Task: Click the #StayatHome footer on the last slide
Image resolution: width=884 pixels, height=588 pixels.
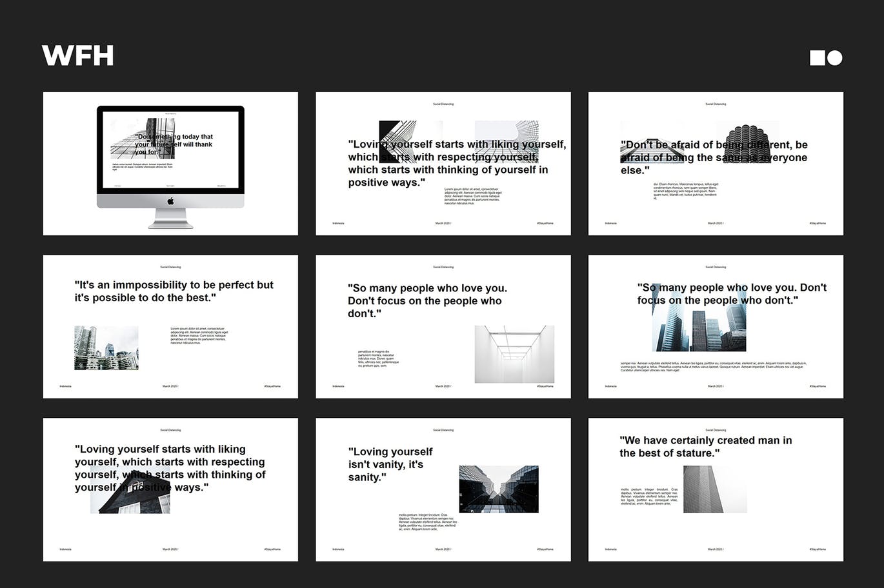Action: point(817,549)
